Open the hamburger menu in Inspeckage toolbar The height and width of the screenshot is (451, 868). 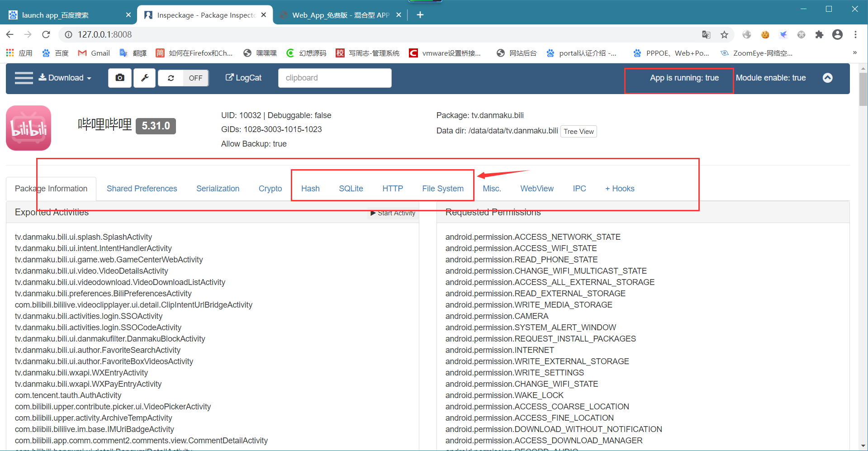click(24, 78)
